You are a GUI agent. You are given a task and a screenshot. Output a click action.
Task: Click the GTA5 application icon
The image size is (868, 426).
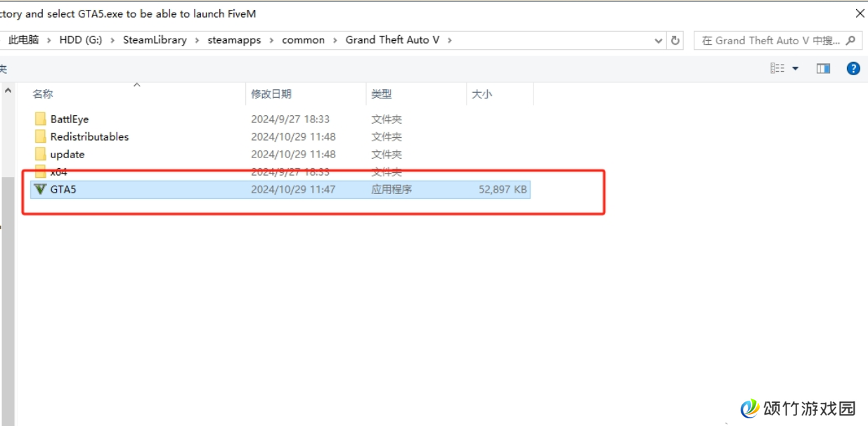click(x=40, y=189)
